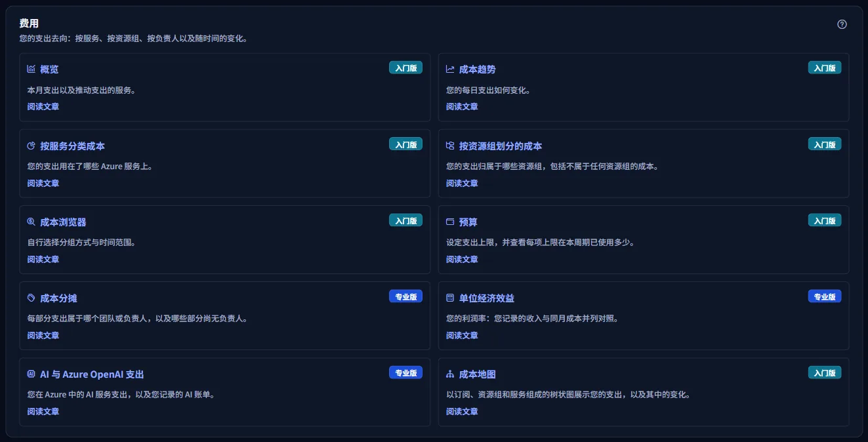868x442 pixels.
Task: Click the 按资源组划分的成本 icon
Action: tap(450, 146)
